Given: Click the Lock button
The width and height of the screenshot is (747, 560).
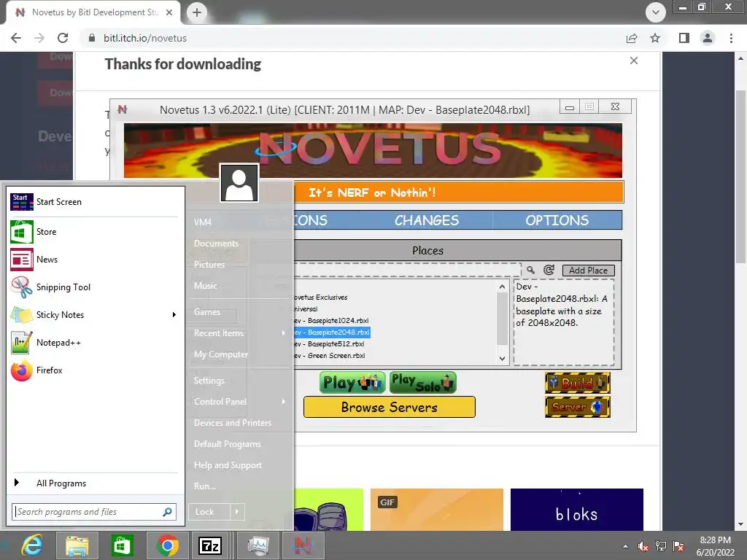Looking at the screenshot, I should coord(209,512).
